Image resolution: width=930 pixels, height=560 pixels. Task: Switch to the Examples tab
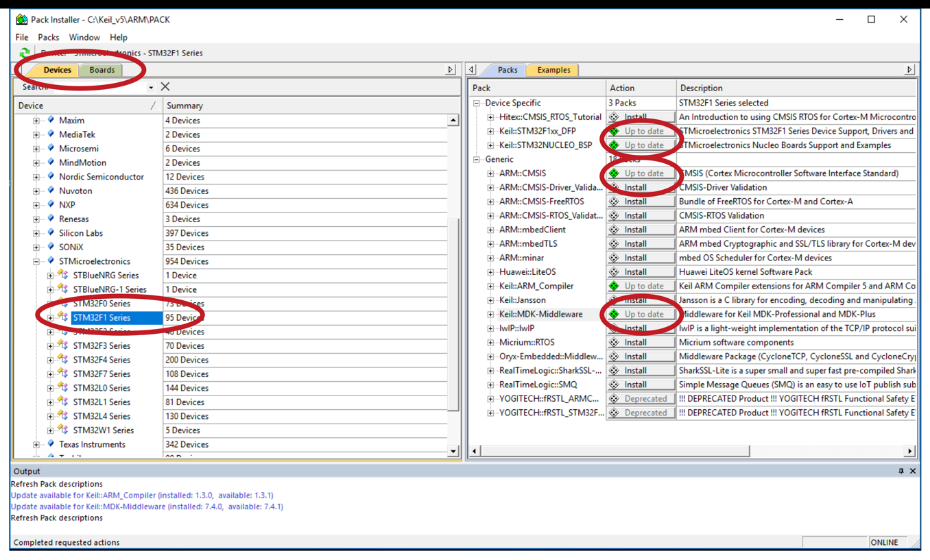[x=553, y=70]
